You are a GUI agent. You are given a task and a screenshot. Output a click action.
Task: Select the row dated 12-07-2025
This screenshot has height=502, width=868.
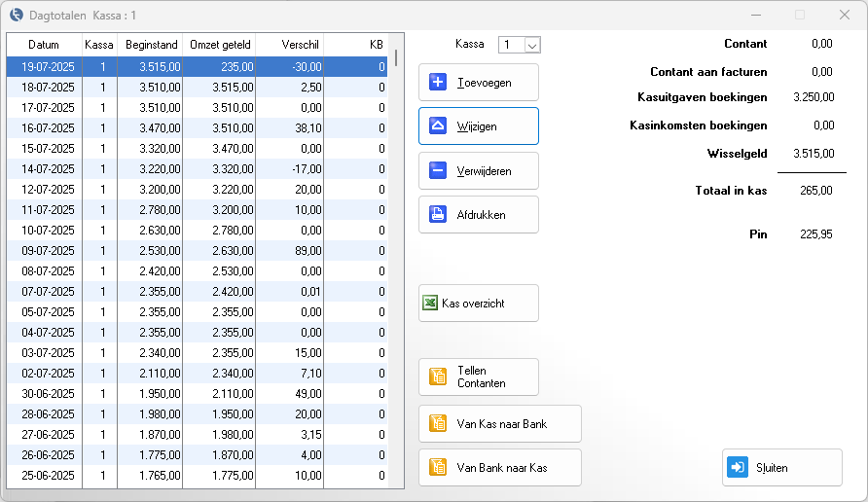click(x=198, y=190)
